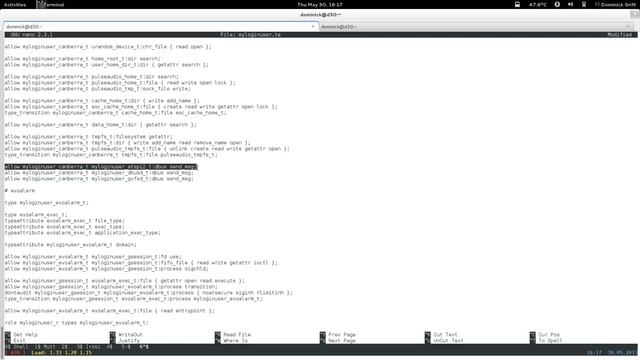Click the 'typeattribute evoalarm_exec_t exec_type;' line
The image size is (640, 360).
[64, 227]
